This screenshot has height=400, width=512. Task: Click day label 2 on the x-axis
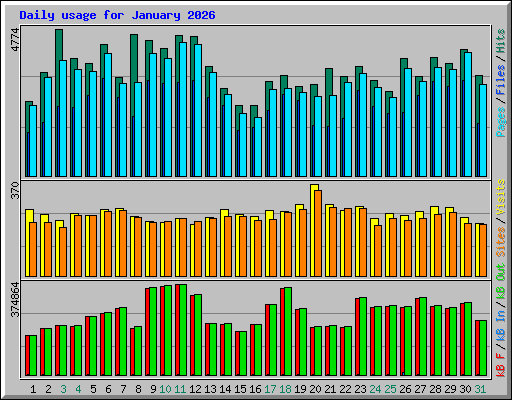pyautogui.click(x=48, y=389)
